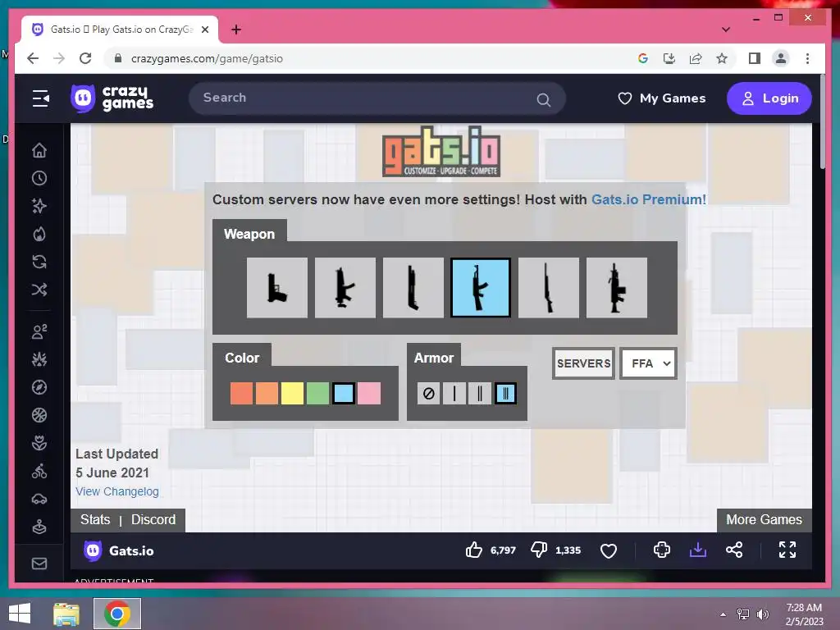This screenshot has width=840, height=630.
Task: Click the volume tray icon
Action: point(762,614)
